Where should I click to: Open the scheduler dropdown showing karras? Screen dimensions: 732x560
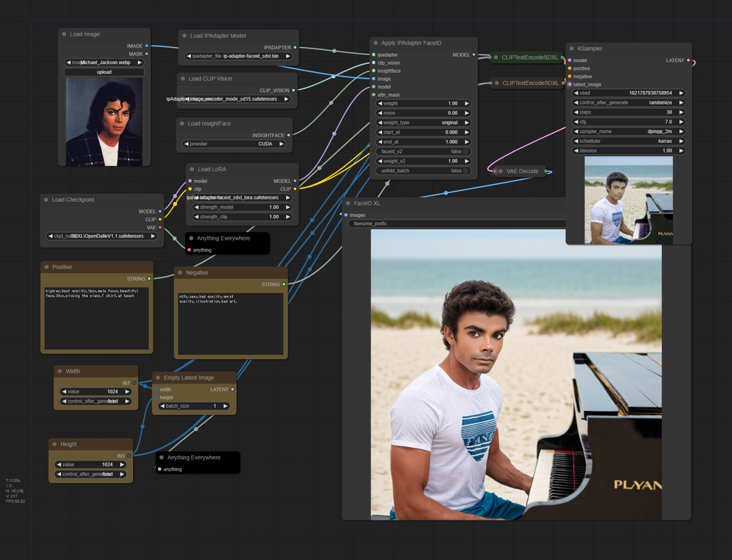click(629, 141)
